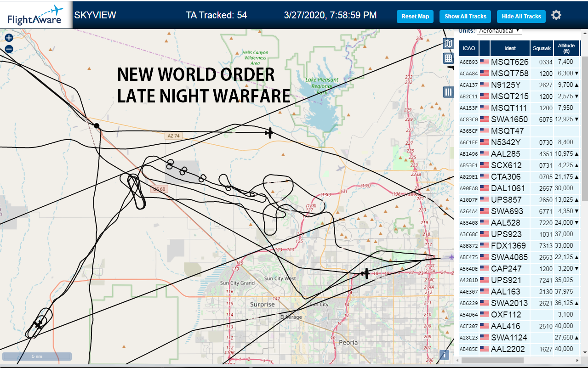Open the Units Aeronautical dropdown
The width and height of the screenshot is (588, 368).
pyautogui.click(x=499, y=30)
